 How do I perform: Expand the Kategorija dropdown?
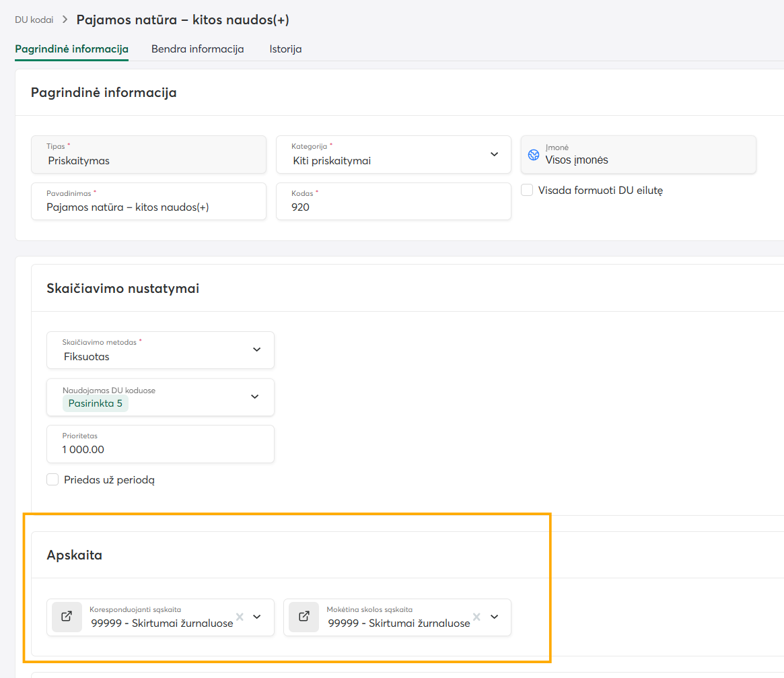pos(494,154)
